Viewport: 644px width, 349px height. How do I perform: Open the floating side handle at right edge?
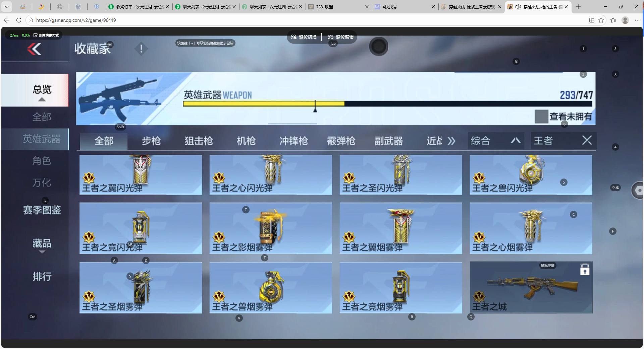coord(637,190)
